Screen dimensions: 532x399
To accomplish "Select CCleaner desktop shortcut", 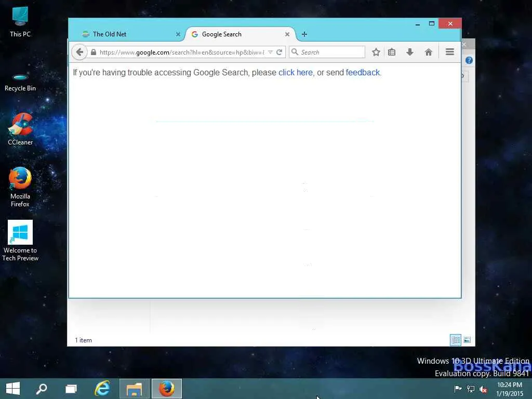I will pyautogui.click(x=20, y=129).
